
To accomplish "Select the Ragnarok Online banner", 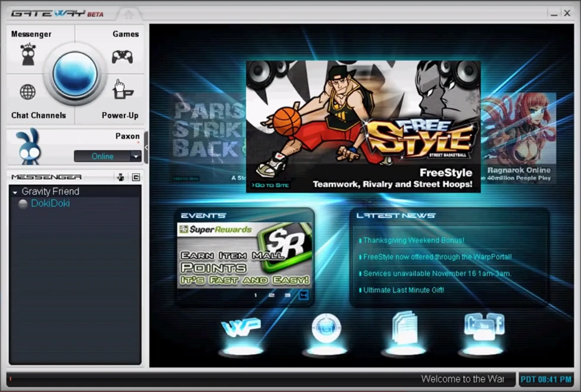I will tap(518, 137).
